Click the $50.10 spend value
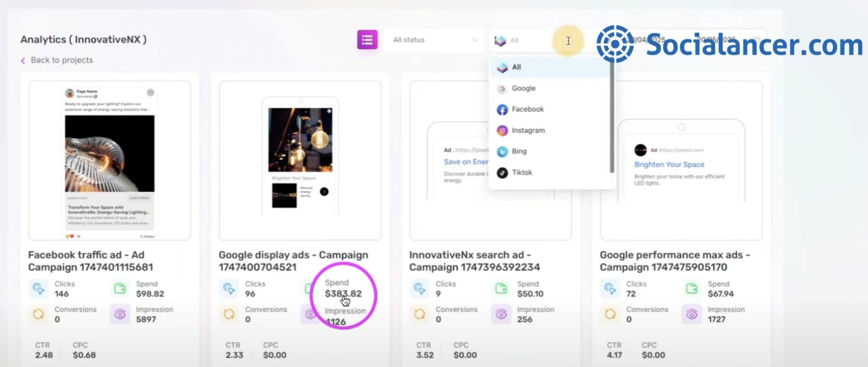The width and height of the screenshot is (868, 367). [x=530, y=294]
